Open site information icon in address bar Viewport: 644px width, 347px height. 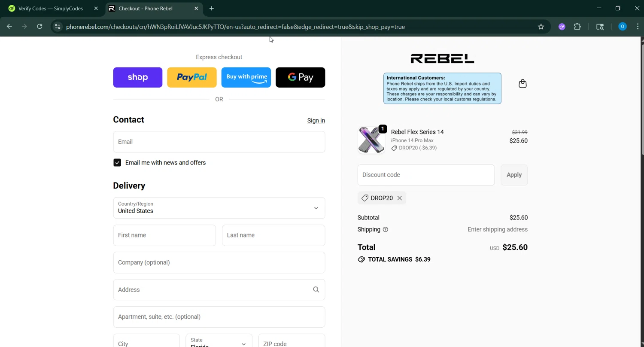(58, 27)
